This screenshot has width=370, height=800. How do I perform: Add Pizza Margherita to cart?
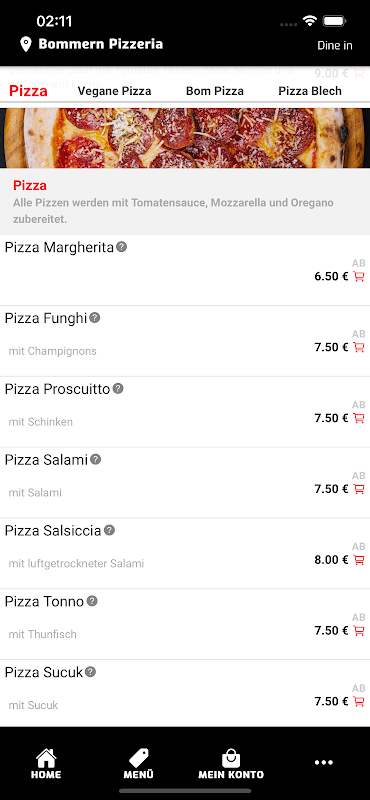tap(359, 277)
